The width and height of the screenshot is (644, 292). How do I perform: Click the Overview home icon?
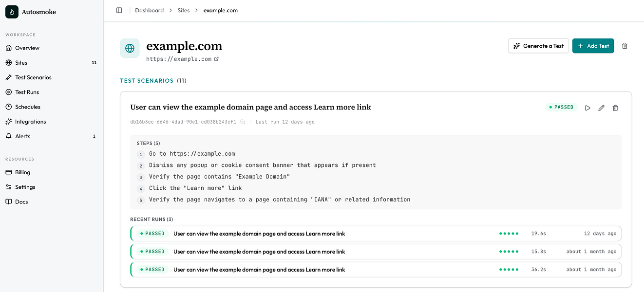pyautogui.click(x=9, y=48)
